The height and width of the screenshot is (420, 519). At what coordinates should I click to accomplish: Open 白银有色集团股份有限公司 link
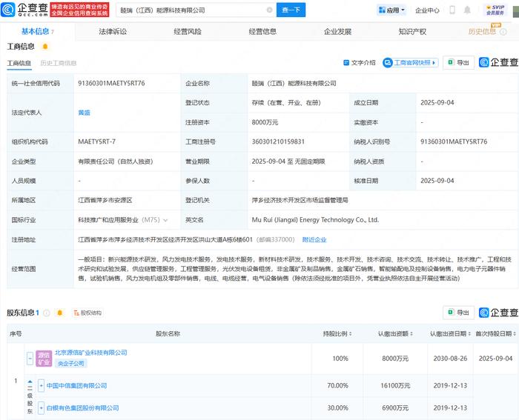pos(83,408)
